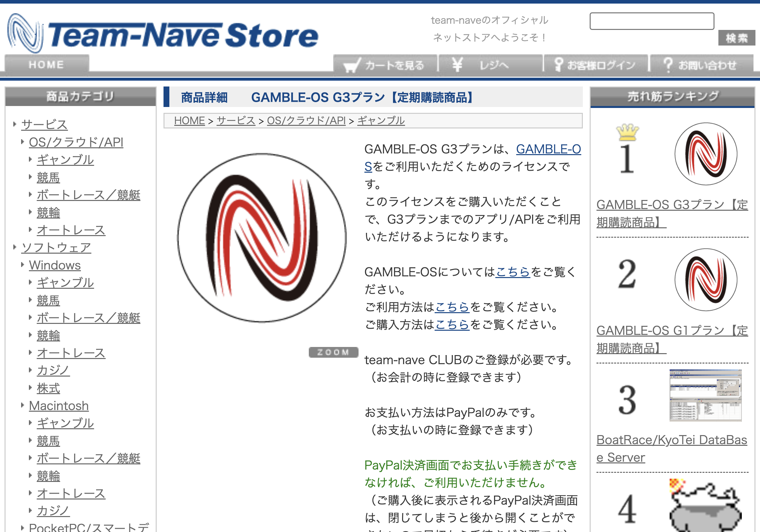Open BoatRace/KyoTei DataBase Server ranking link
Image resolution: width=760 pixels, height=532 pixels.
tap(672, 448)
